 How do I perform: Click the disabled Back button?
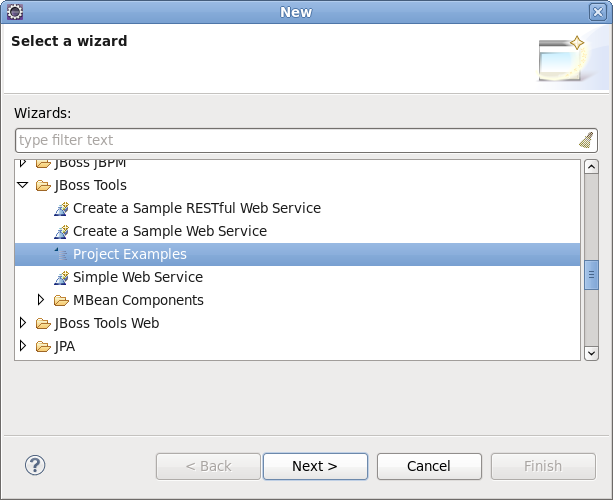point(208,466)
